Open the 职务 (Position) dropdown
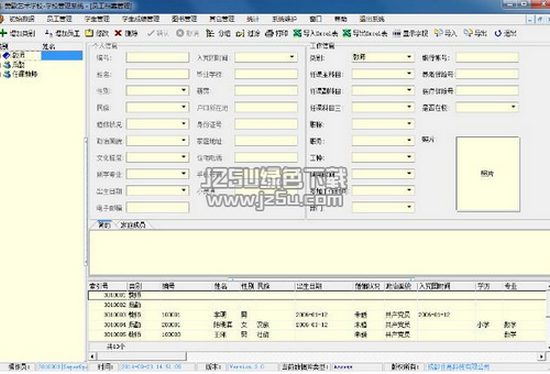The height and width of the screenshot is (374, 550). click(x=409, y=140)
